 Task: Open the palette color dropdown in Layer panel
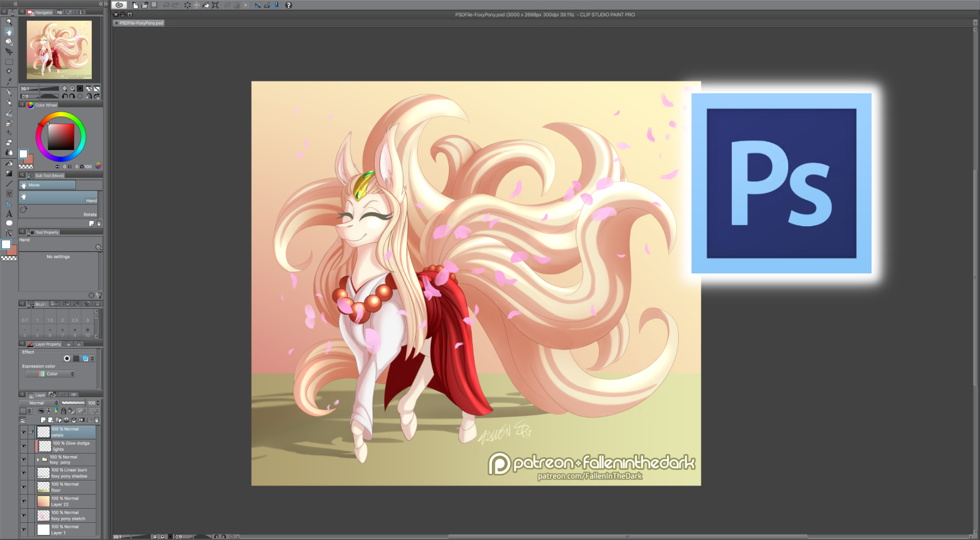24,411
